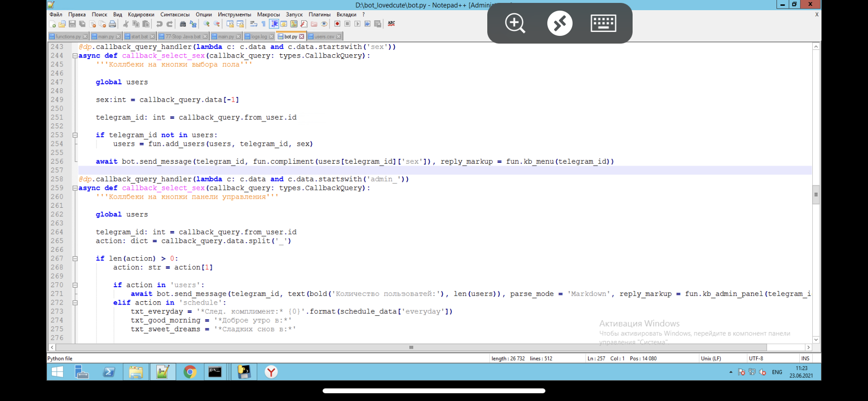Open Google Chrome from the taskbar
The image size is (868, 401).
pos(189,372)
